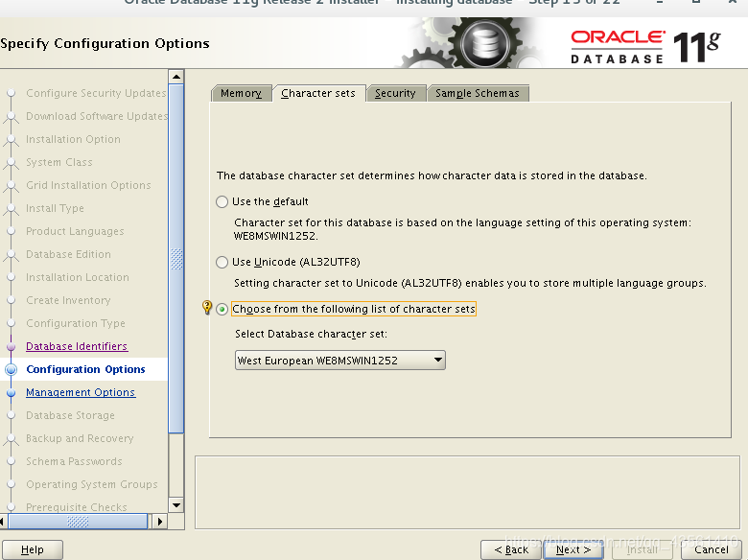Screen dimensions: 748x560
Task: Click the 'Prerequisite Checks' step text
Action: 77,507
